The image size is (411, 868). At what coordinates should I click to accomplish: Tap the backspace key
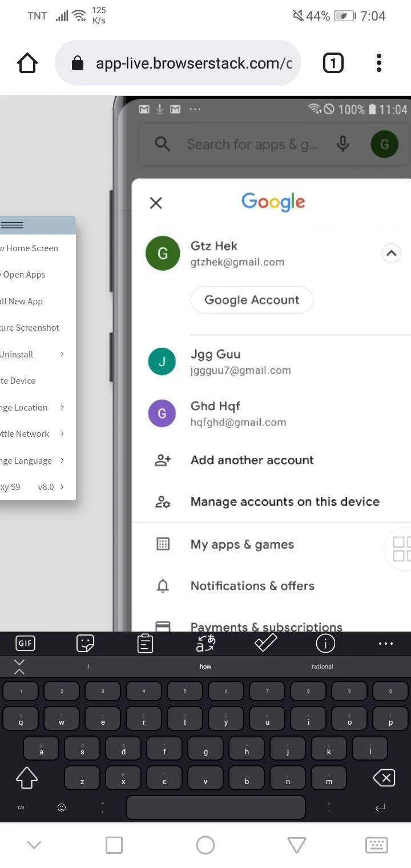tap(384, 778)
